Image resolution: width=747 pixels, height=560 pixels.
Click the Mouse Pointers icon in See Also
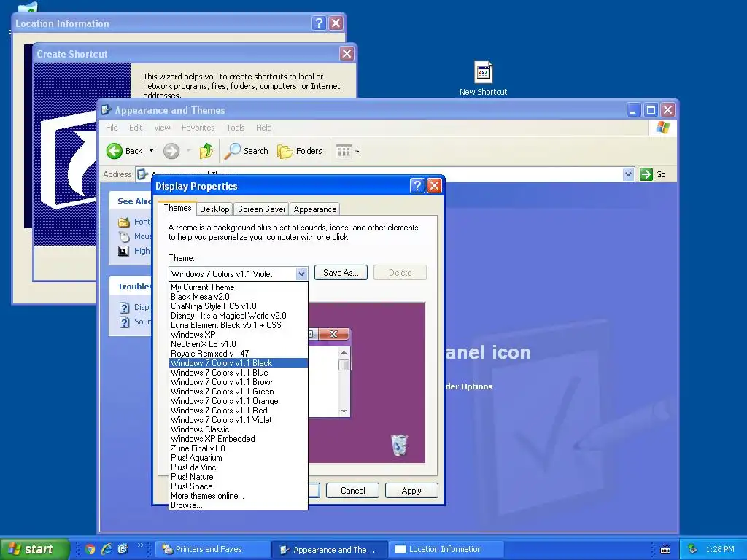[124, 236]
